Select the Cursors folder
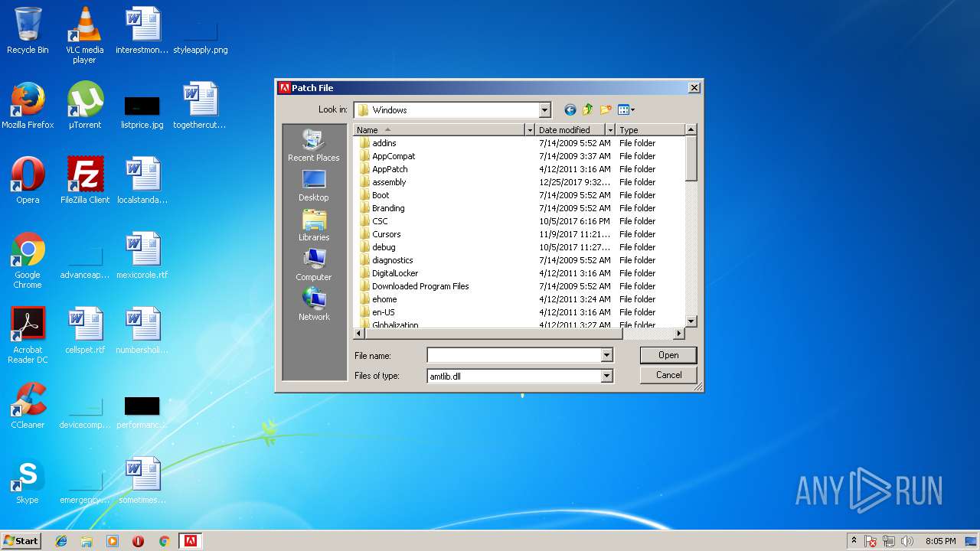This screenshot has width=980, height=551. (x=386, y=234)
